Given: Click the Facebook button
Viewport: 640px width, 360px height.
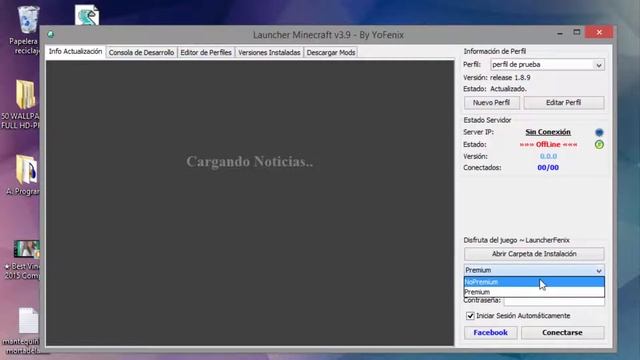Looking at the screenshot, I should click(x=491, y=333).
